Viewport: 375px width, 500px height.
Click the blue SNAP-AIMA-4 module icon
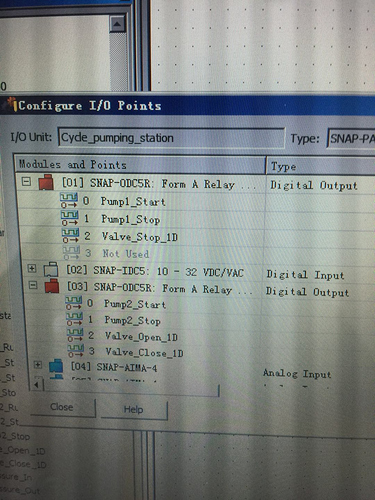(x=56, y=366)
